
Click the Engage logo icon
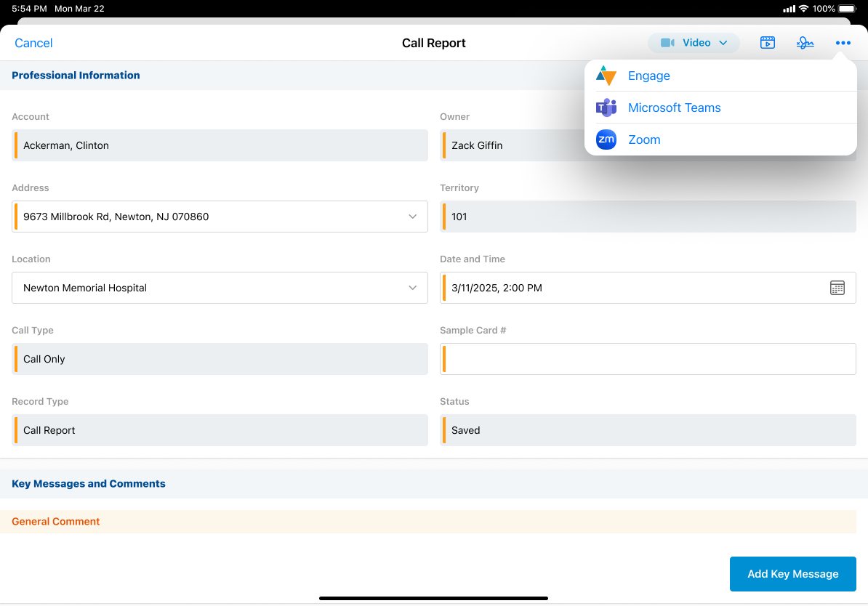[x=606, y=76]
